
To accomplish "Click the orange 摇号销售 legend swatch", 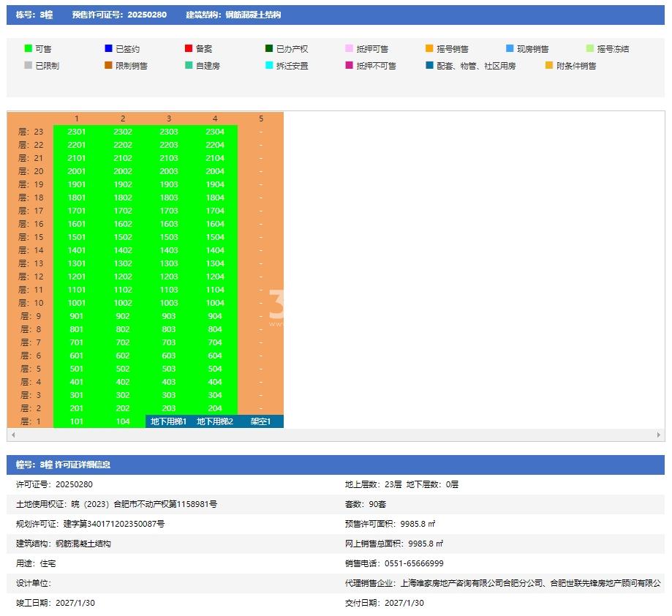I will tap(429, 48).
